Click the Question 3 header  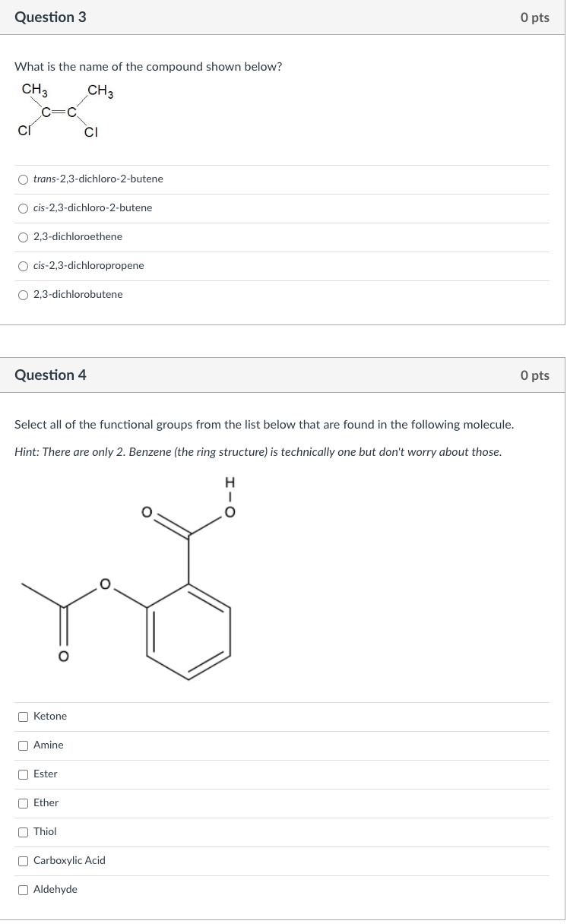[x=50, y=17]
